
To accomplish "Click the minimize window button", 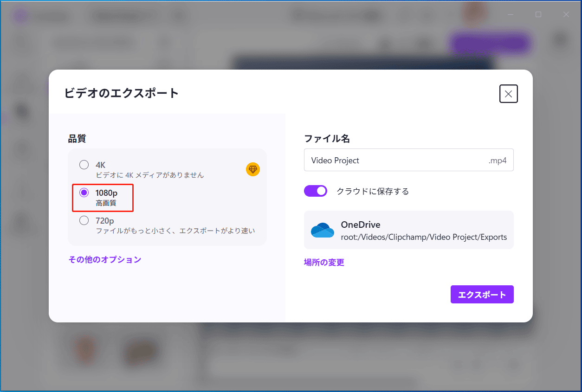I will click(x=511, y=14).
